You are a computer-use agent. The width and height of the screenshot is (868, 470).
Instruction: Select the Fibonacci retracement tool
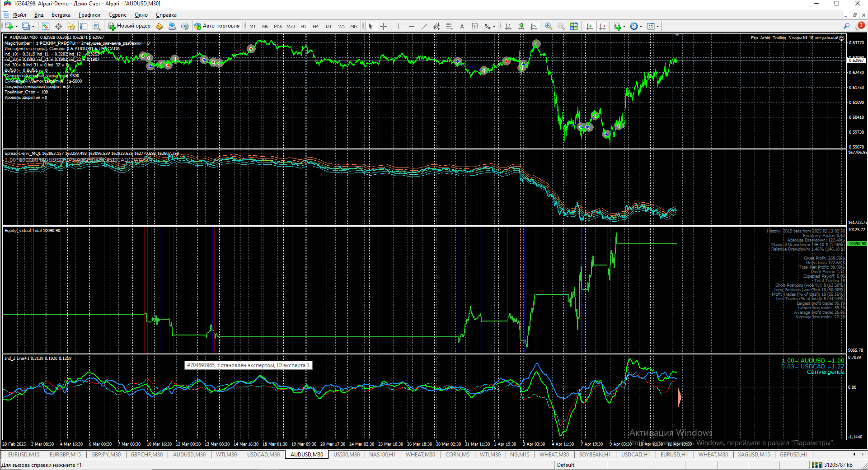tap(449, 26)
